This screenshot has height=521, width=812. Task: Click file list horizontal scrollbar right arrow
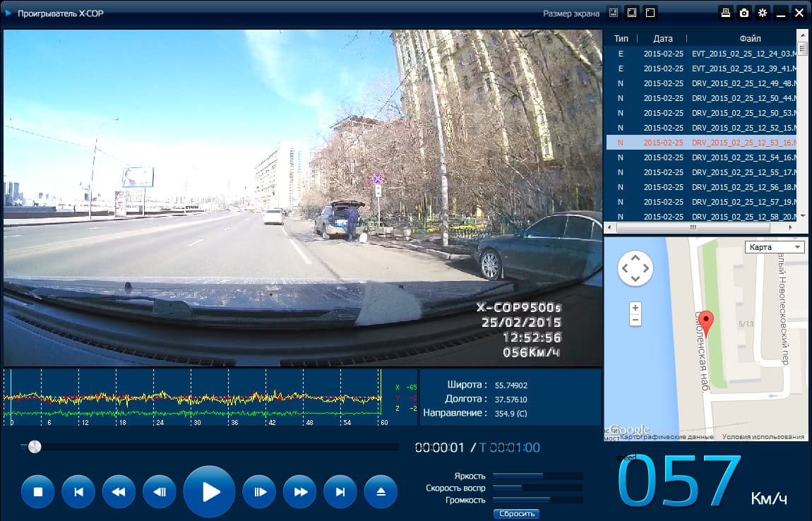click(x=790, y=227)
